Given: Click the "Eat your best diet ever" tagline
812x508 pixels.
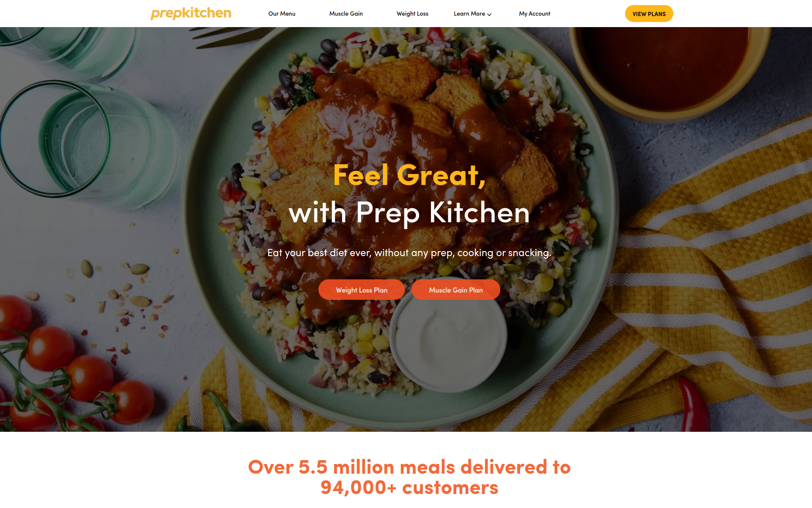Looking at the screenshot, I should click(x=409, y=253).
